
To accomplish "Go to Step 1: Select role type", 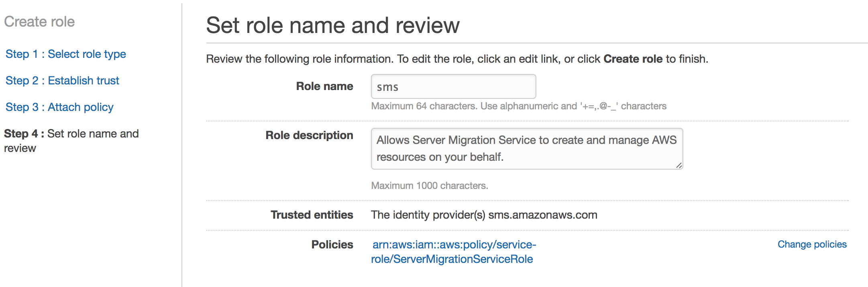I will [x=65, y=54].
